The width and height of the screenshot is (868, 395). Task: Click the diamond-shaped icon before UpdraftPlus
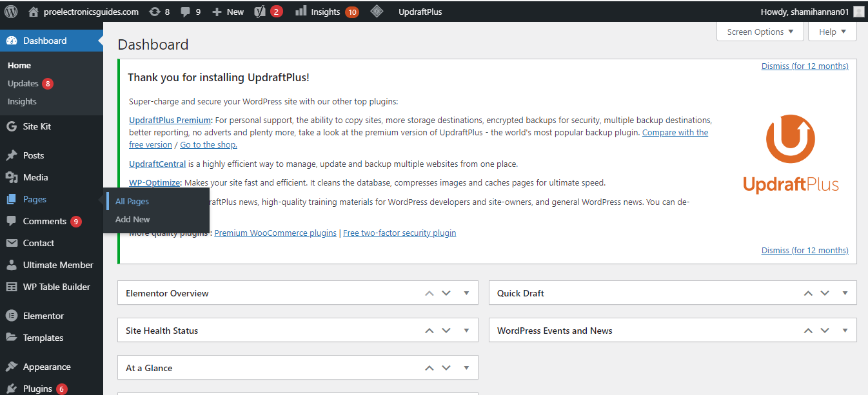[x=377, y=12]
